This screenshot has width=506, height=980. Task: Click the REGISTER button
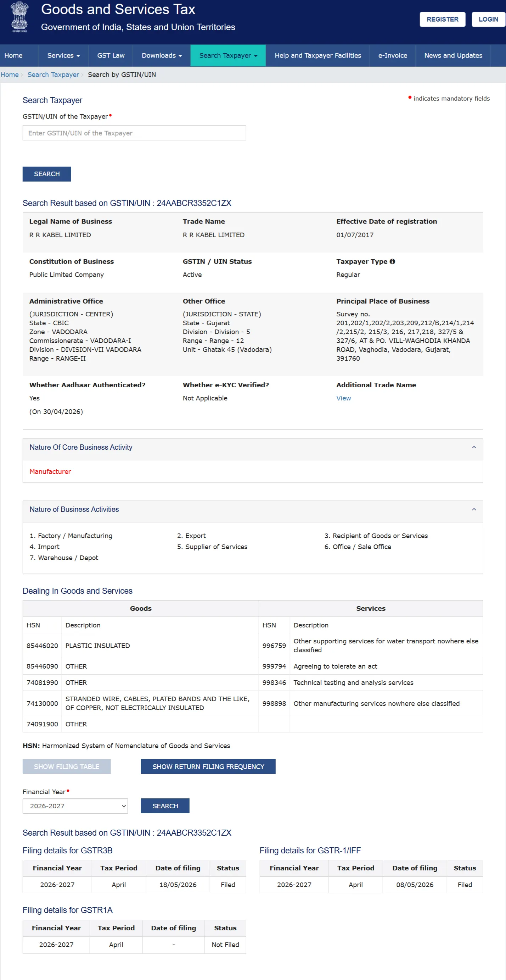click(x=443, y=20)
